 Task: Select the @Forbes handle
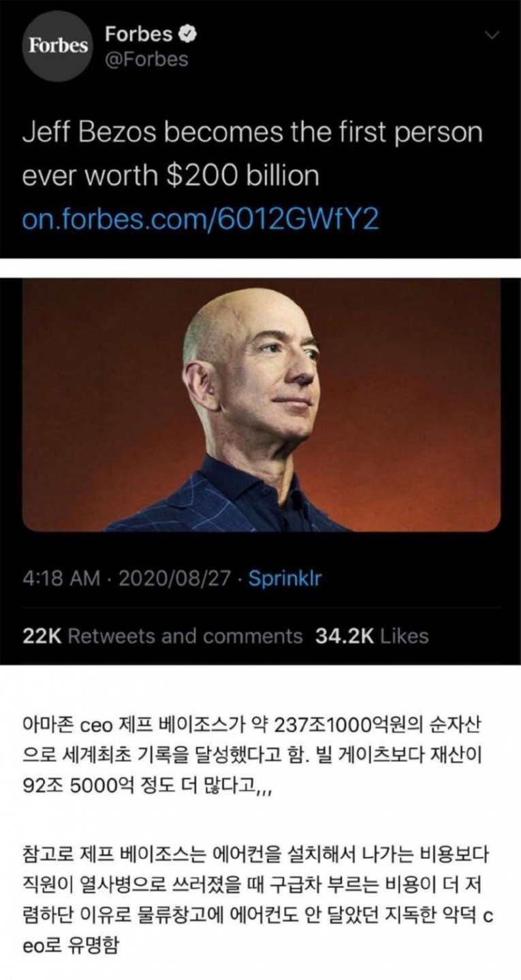tap(146, 60)
